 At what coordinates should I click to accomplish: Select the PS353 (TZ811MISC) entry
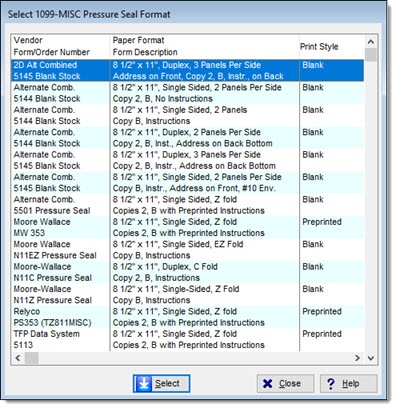point(52,323)
